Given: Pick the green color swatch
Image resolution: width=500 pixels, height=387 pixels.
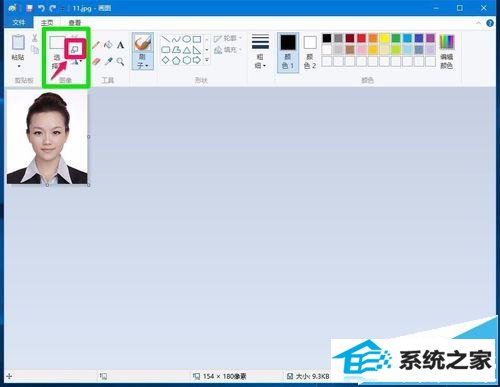Looking at the screenshot, I should [x=396, y=38].
